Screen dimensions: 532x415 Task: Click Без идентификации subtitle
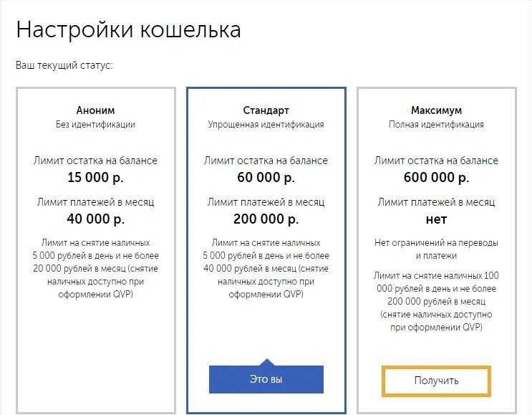point(95,124)
